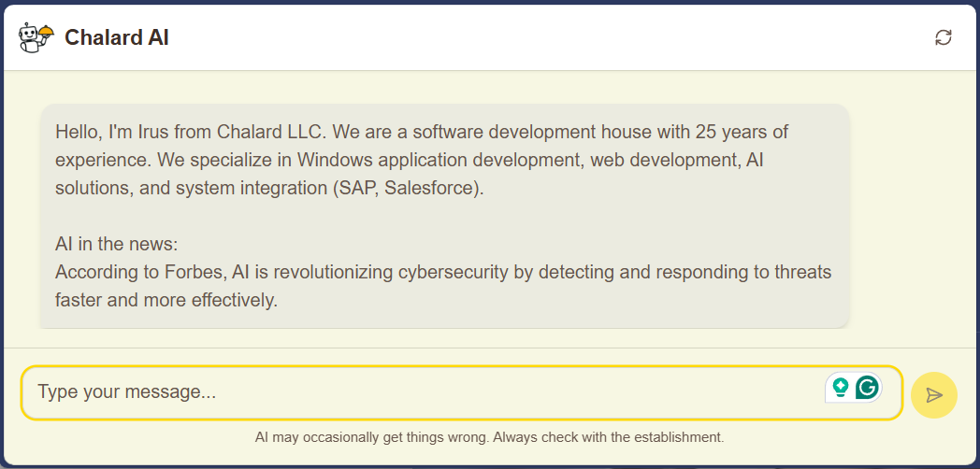This screenshot has width=980, height=469.
Task: Send the message with the paper-plane button
Action: point(933,395)
